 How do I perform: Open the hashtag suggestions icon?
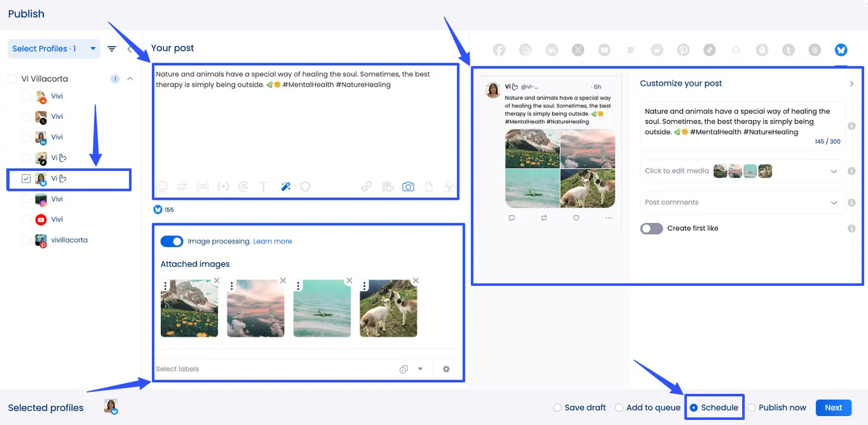coord(182,186)
